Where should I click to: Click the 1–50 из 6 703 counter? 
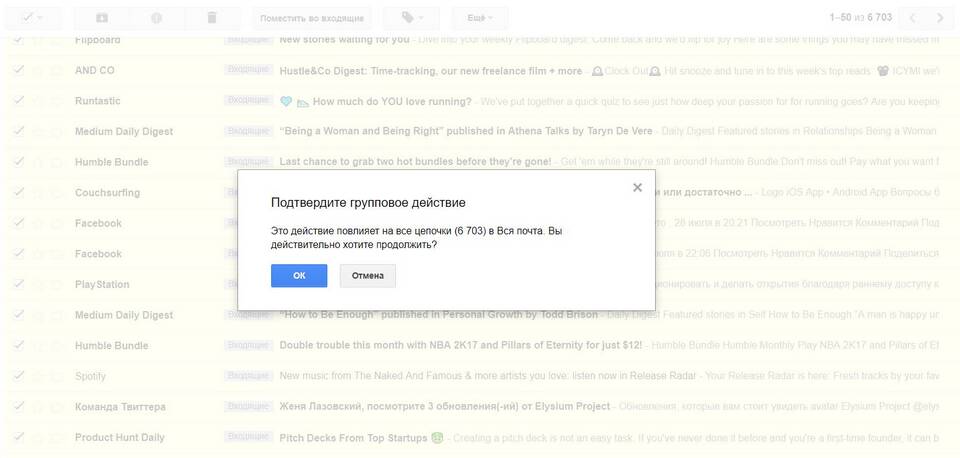[860, 18]
